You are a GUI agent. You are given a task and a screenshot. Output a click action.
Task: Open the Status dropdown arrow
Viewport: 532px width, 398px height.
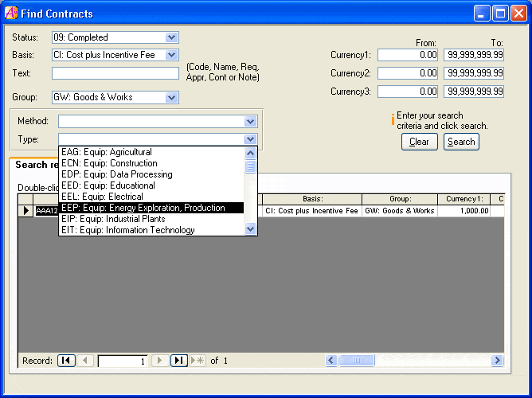click(172, 37)
